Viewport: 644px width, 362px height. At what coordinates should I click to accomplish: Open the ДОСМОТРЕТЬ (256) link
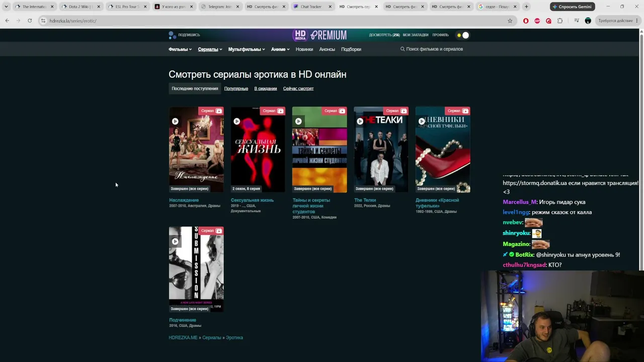coord(384,35)
